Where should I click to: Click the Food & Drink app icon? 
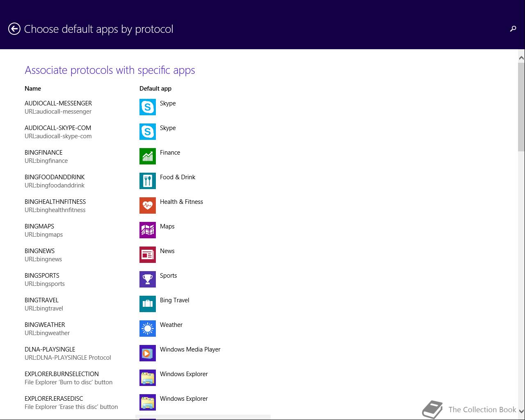[x=148, y=181]
